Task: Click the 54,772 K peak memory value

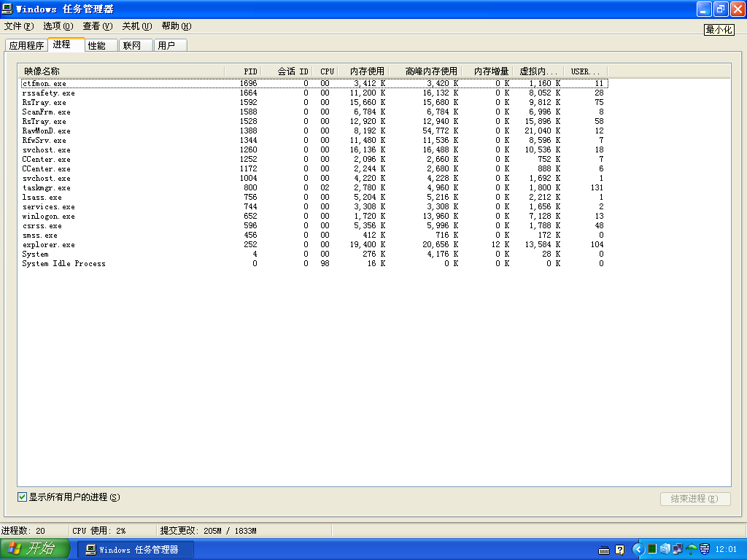Action: pos(441,131)
